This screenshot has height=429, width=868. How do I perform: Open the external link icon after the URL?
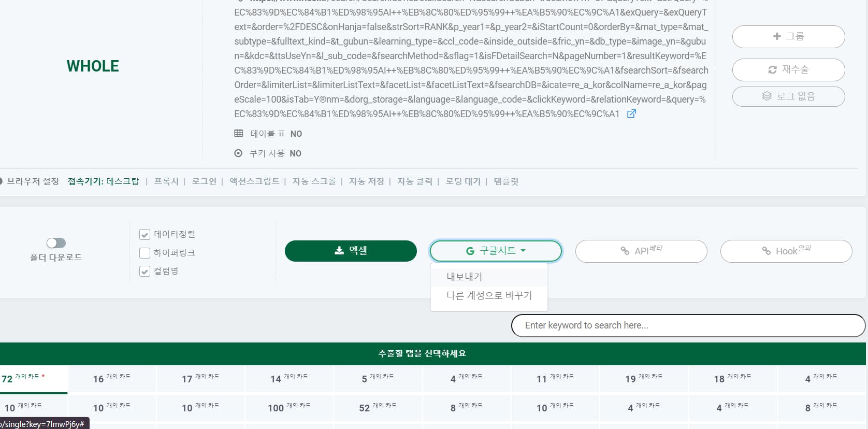tap(631, 114)
